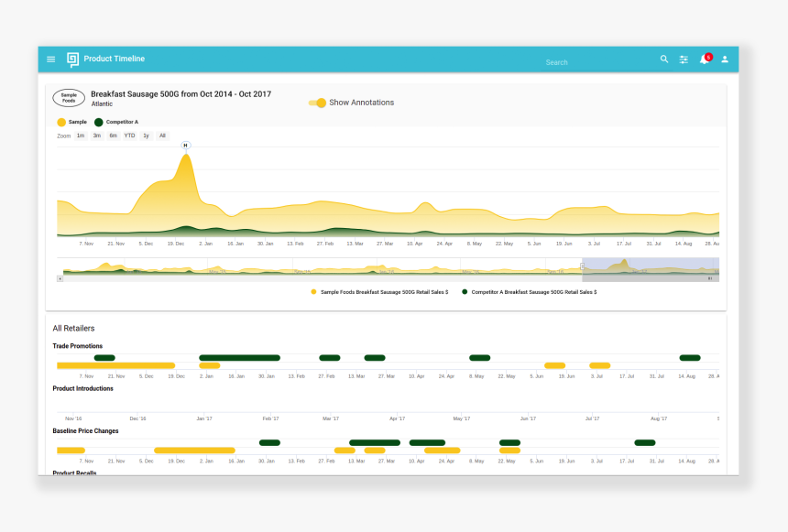788x532 pixels.
Task: Open the user account profile icon
Action: point(725,60)
